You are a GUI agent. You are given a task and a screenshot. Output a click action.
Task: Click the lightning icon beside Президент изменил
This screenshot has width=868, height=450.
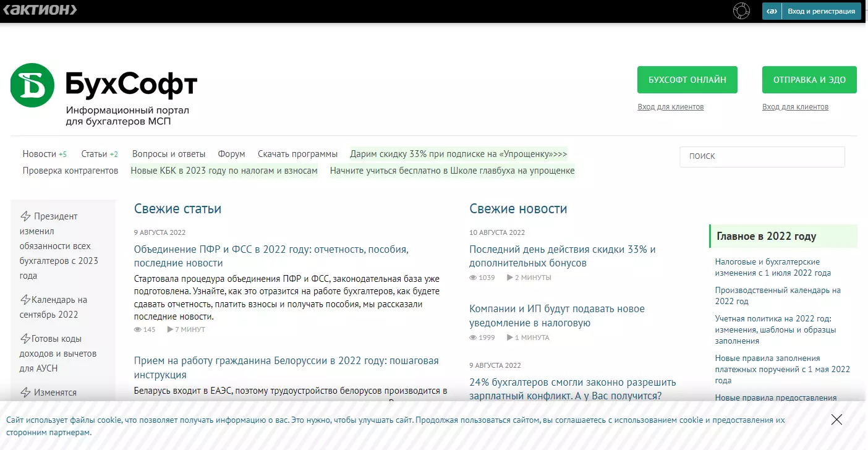tap(26, 216)
